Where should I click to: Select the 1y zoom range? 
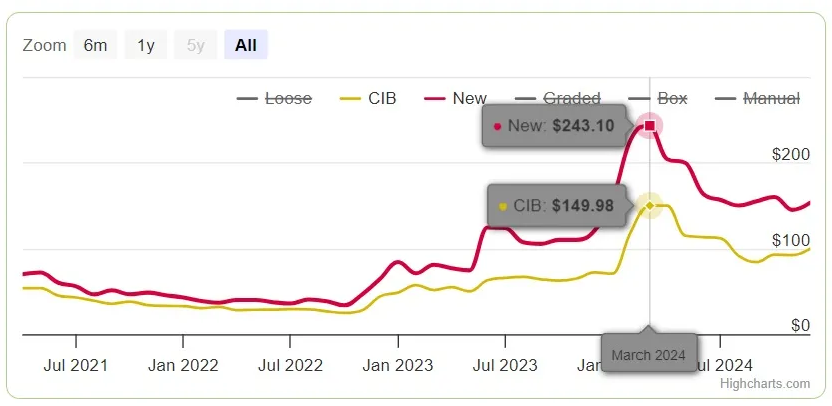(x=146, y=45)
